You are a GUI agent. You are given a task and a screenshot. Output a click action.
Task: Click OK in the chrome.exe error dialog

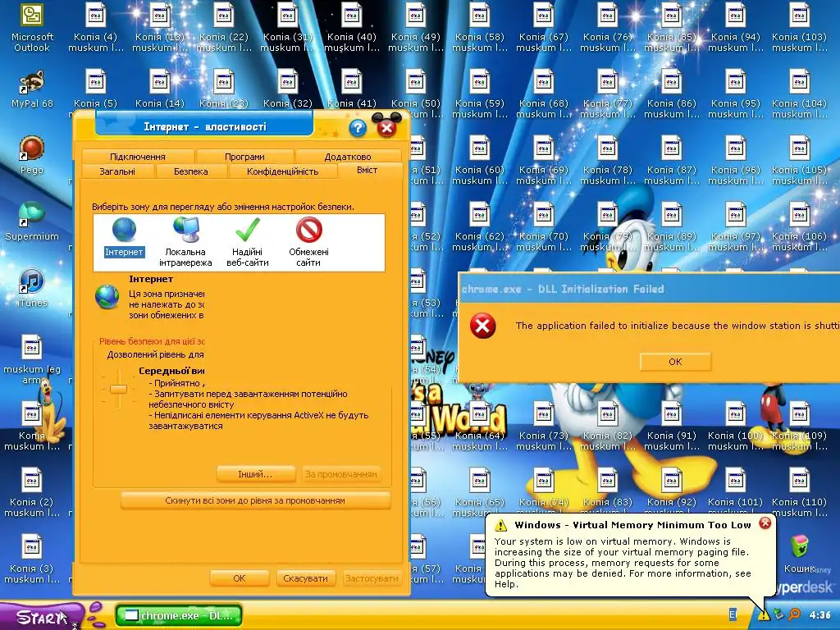676,362
